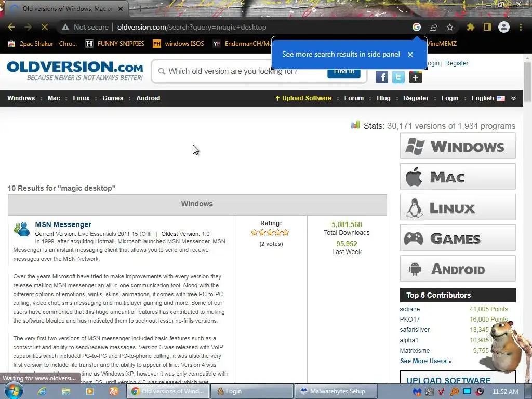Click the Not secure warning icon

pos(65,27)
